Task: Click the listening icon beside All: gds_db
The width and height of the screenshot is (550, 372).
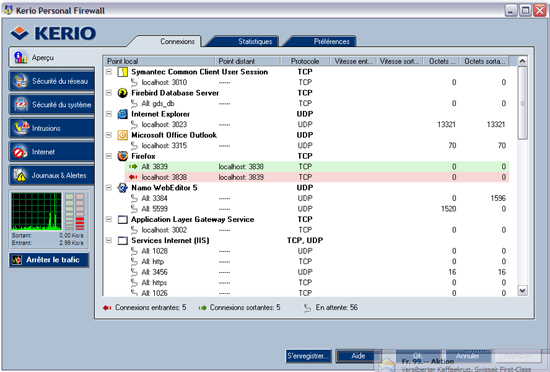Action: [134, 103]
